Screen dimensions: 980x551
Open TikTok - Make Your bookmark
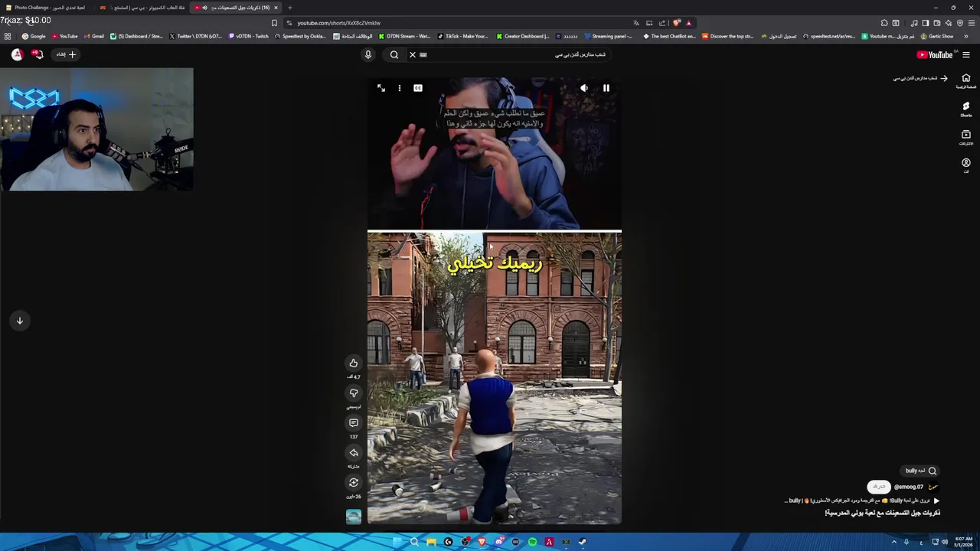click(462, 36)
